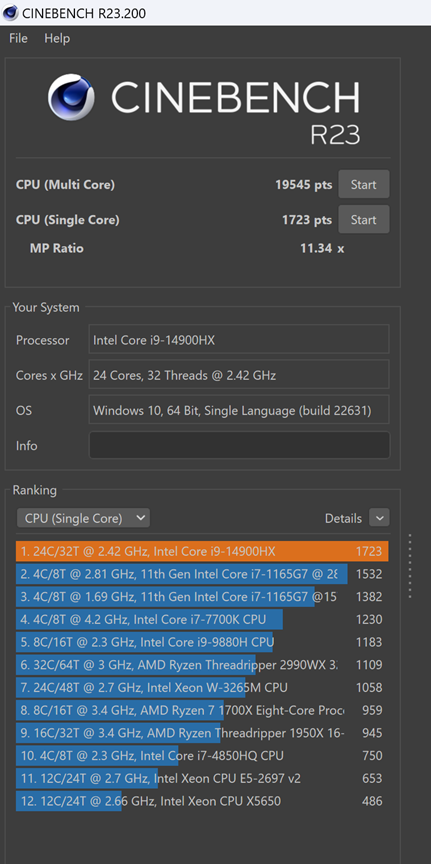Select ranking row 11 Xeon E5-2697 v2

202,779
